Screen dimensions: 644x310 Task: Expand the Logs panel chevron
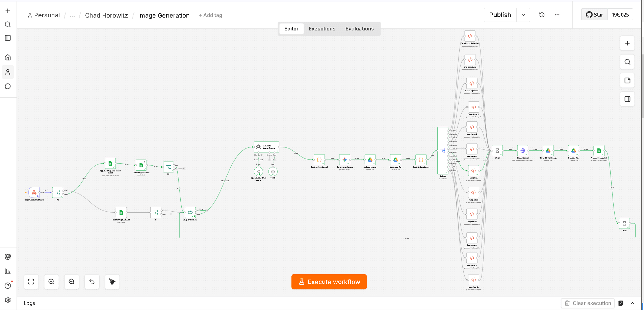click(x=633, y=303)
